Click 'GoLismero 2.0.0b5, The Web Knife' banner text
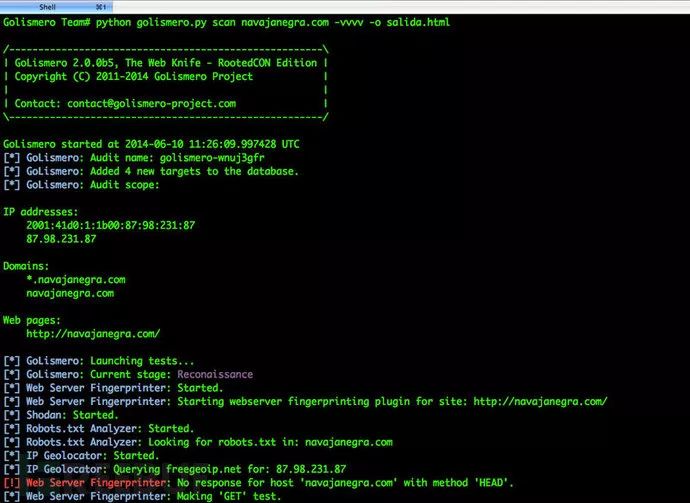690x503 pixels. pyautogui.click(x=165, y=63)
